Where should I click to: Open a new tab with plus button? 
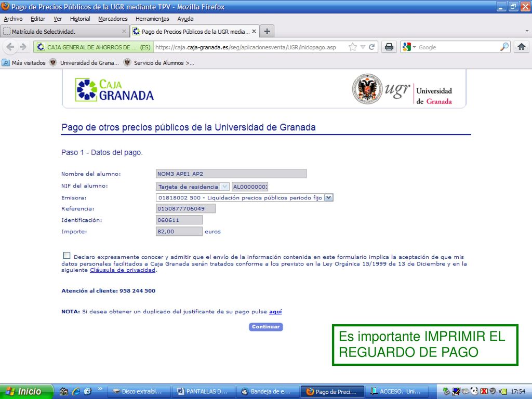[x=267, y=31]
